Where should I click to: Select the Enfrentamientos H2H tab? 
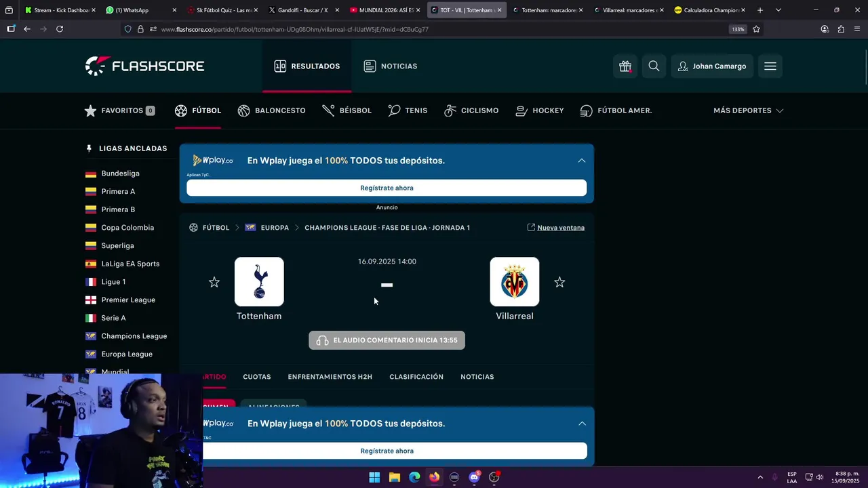330,377
